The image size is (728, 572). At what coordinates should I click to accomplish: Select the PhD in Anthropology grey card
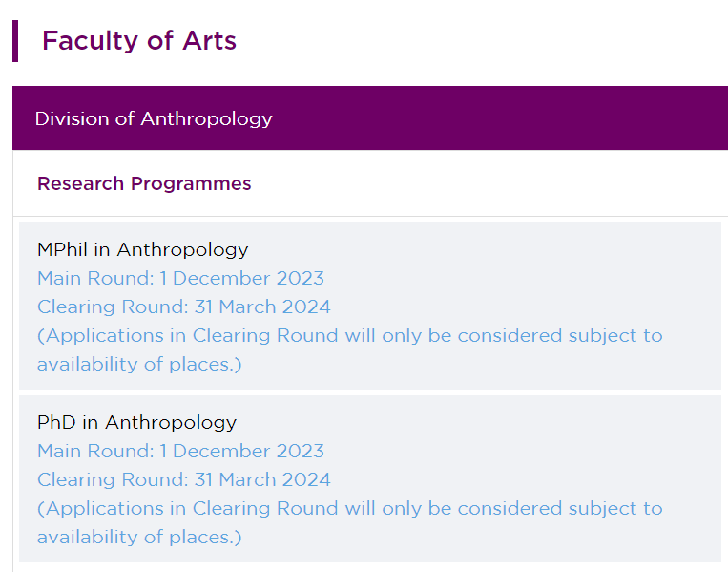click(x=370, y=478)
